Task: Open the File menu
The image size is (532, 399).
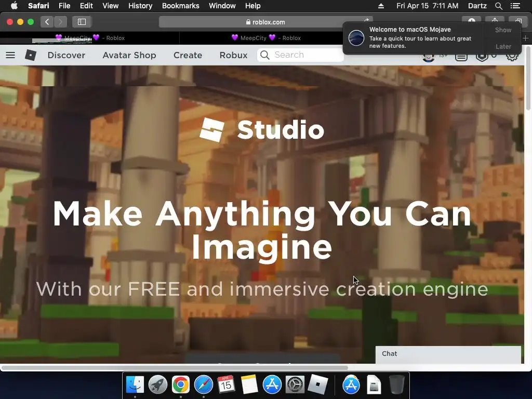Action: coord(64,6)
